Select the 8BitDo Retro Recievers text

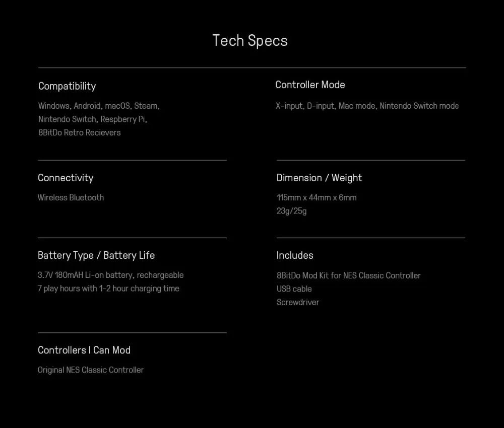tap(80, 132)
